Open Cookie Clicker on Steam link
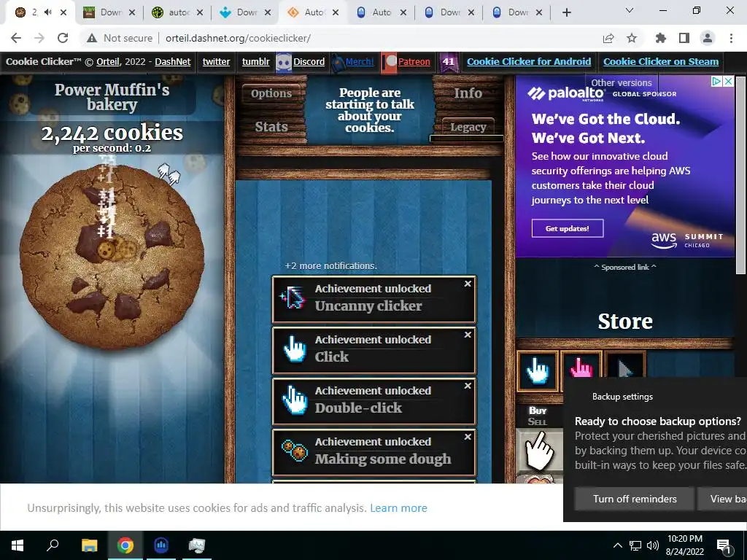This screenshot has height=560, width=747. tap(661, 61)
